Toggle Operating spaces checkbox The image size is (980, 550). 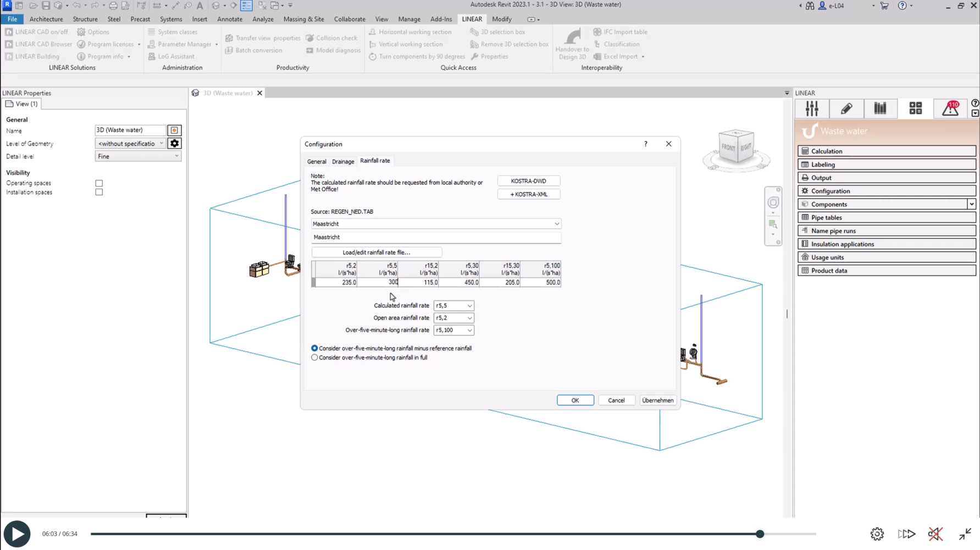[99, 183]
